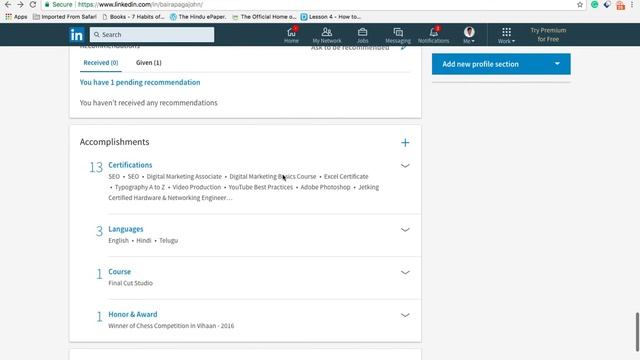Click Ask to be recommended link
Viewport: 640px width, 360px height.
click(350, 48)
